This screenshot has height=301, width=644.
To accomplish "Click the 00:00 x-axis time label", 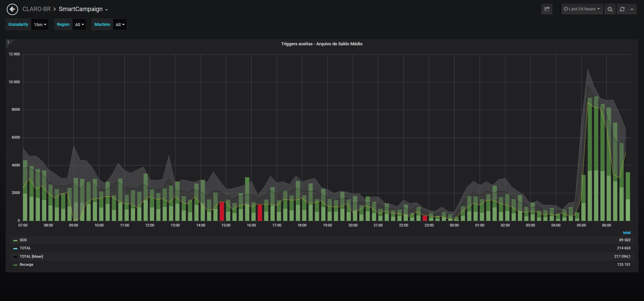I will (x=454, y=225).
